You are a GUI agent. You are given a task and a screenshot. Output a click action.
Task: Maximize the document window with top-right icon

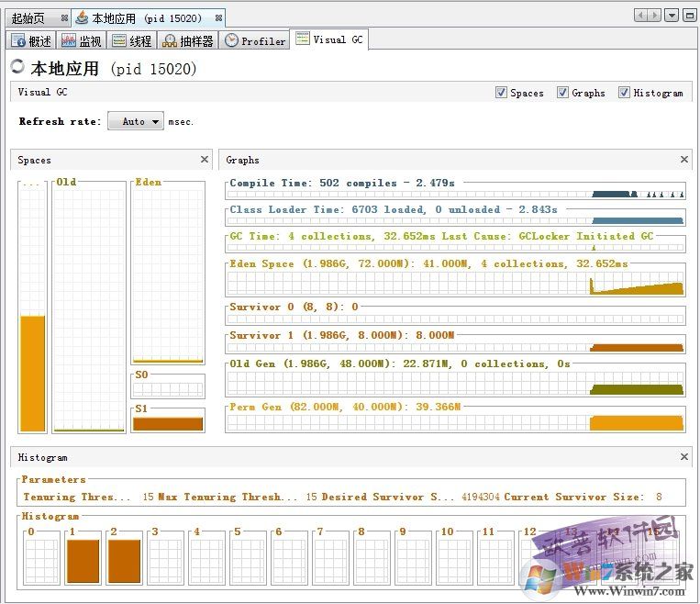click(x=689, y=15)
